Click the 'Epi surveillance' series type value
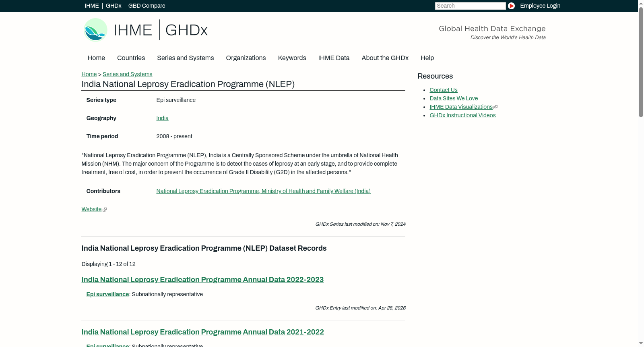 (x=176, y=100)
